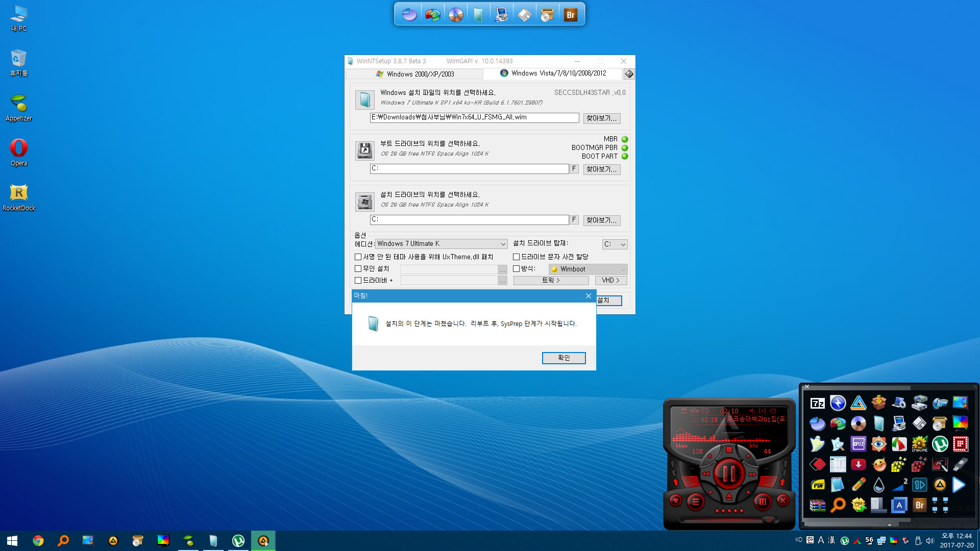Open the mount drive letter C: dropdown
980x551 pixels.
[x=615, y=244]
